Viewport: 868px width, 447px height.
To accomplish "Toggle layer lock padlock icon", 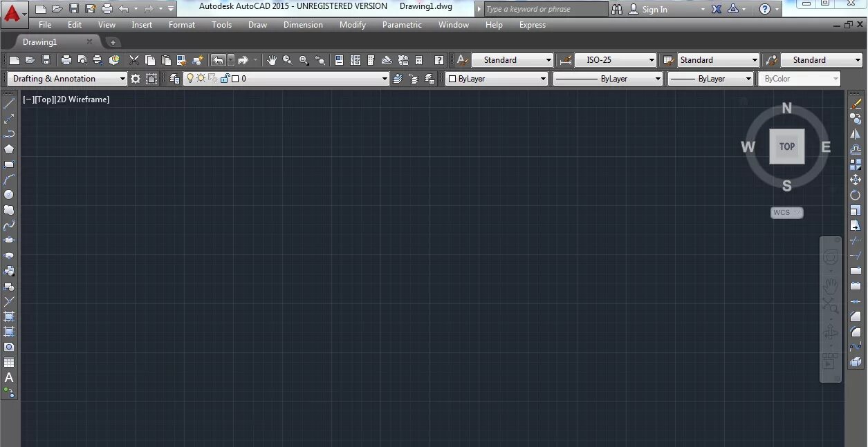I will pyautogui.click(x=224, y=79).
